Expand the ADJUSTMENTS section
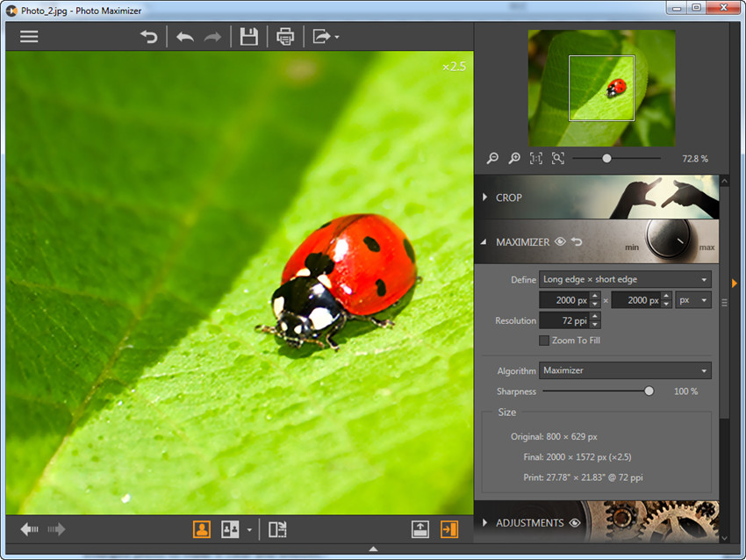Screen dimensions: 746x560 click(484, 522)
